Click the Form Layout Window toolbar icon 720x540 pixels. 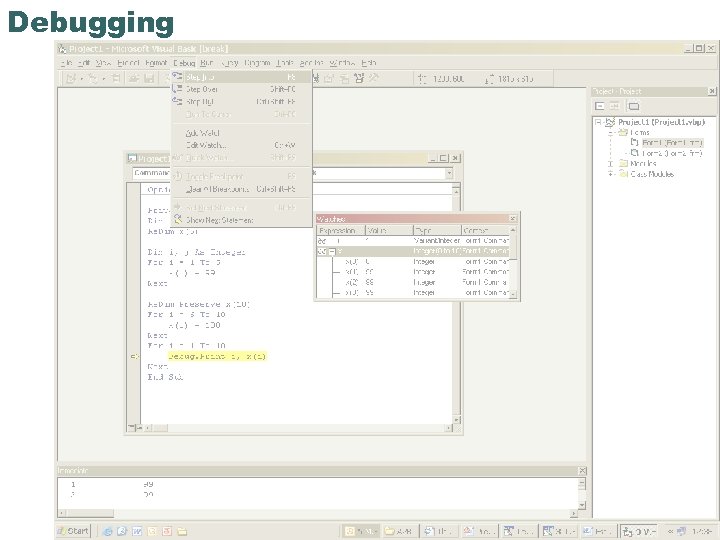344,79
